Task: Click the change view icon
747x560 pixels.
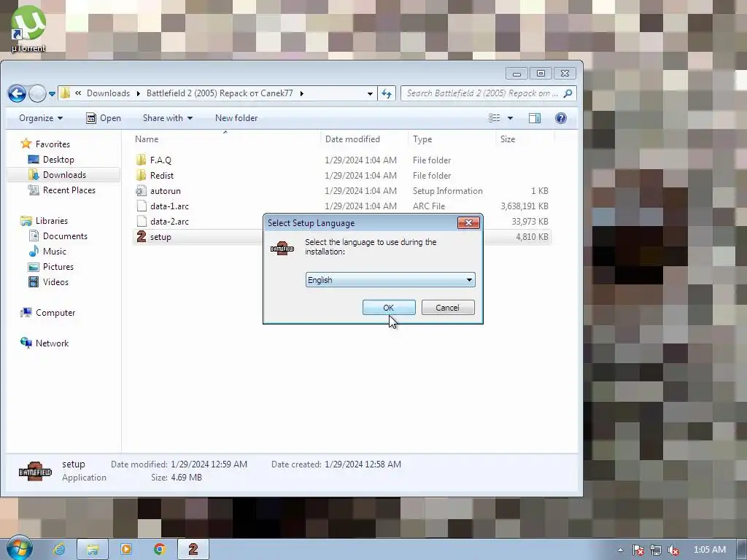Action: pyautogui.click(x=495, y=118)
